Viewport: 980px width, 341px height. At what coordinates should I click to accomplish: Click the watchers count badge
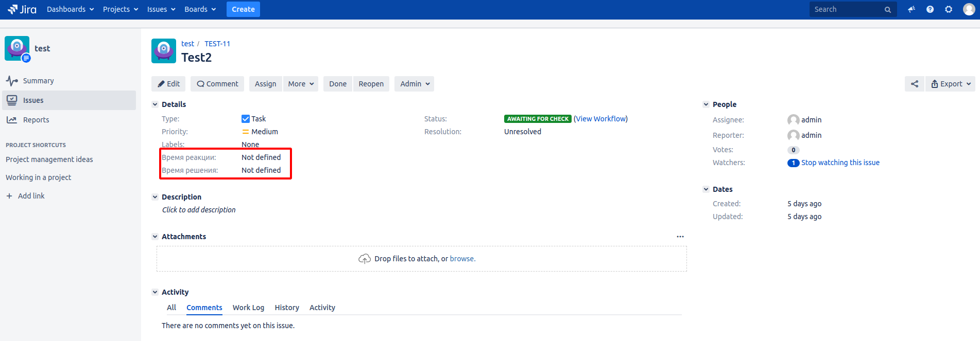[x=794, y=163]
